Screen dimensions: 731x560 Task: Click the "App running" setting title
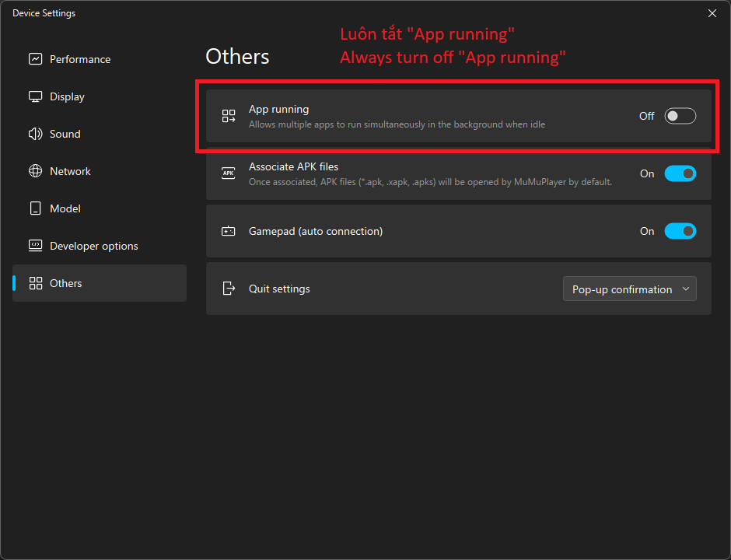(278, 109)
